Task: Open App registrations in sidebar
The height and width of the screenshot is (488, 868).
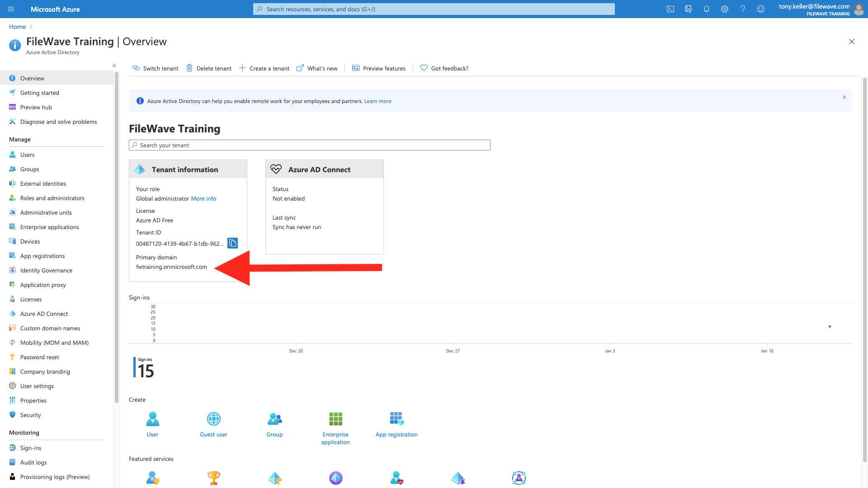Action: [57, 256]
